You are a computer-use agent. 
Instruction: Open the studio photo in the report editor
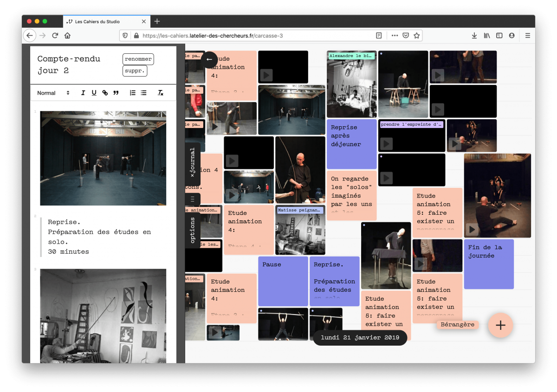tap(103, 158)
